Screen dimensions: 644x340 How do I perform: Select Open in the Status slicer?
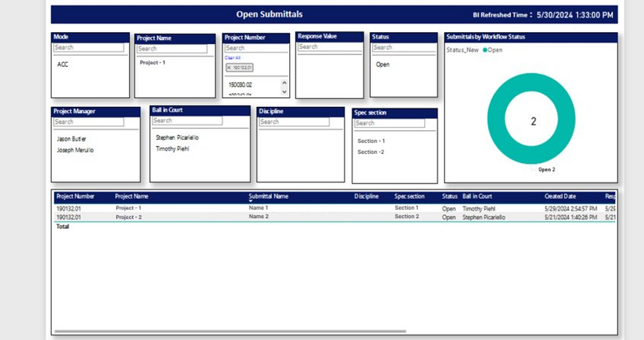point(383,64)
